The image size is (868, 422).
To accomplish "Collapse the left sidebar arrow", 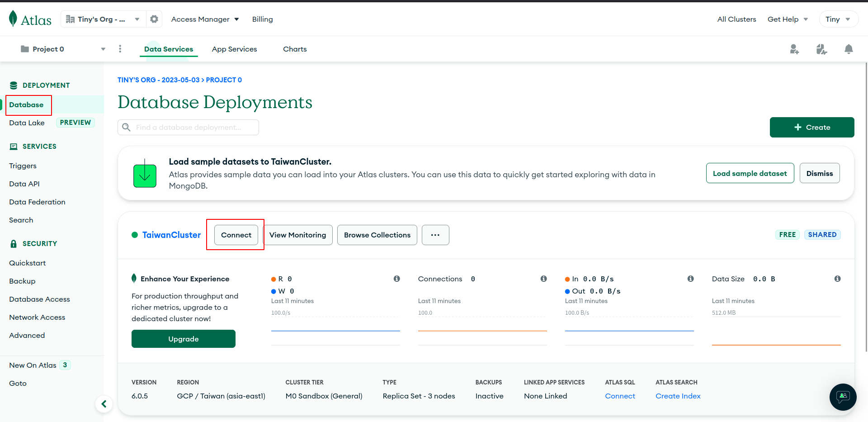I will tap(104, 404).
